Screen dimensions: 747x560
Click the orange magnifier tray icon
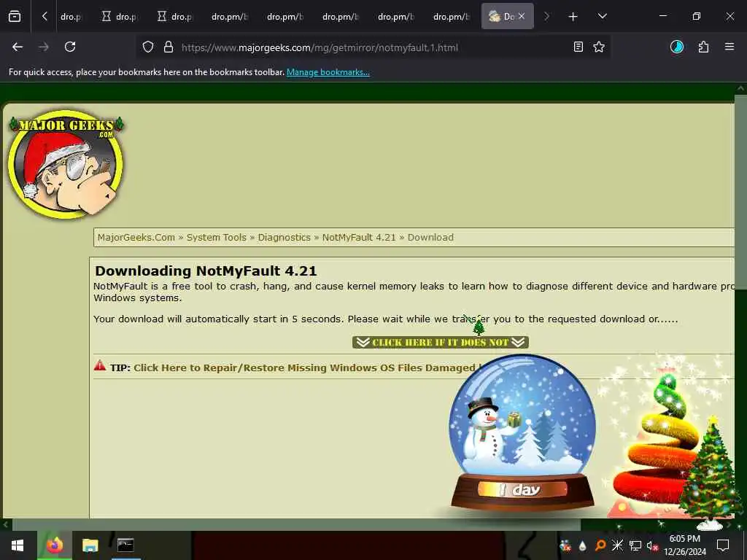(600, 545)
